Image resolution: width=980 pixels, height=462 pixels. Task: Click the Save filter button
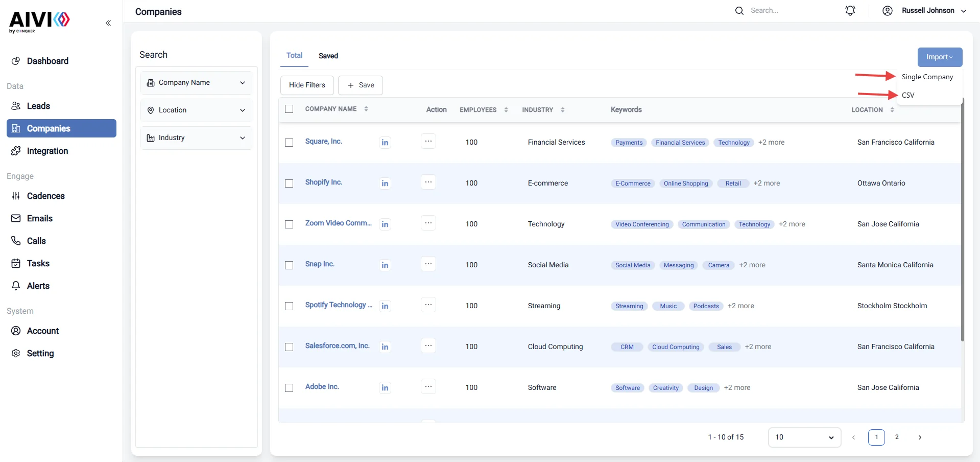click(x=361, y=85)
